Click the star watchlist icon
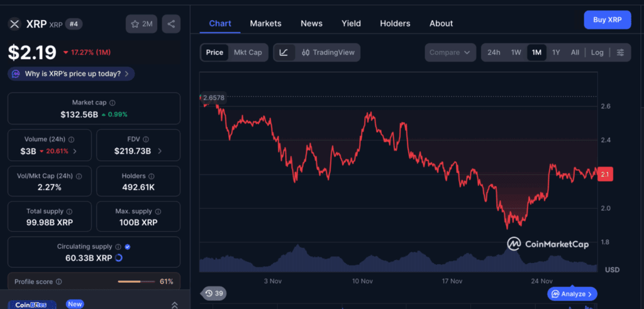This screenshot has height=309, width=644. point(135,25)
